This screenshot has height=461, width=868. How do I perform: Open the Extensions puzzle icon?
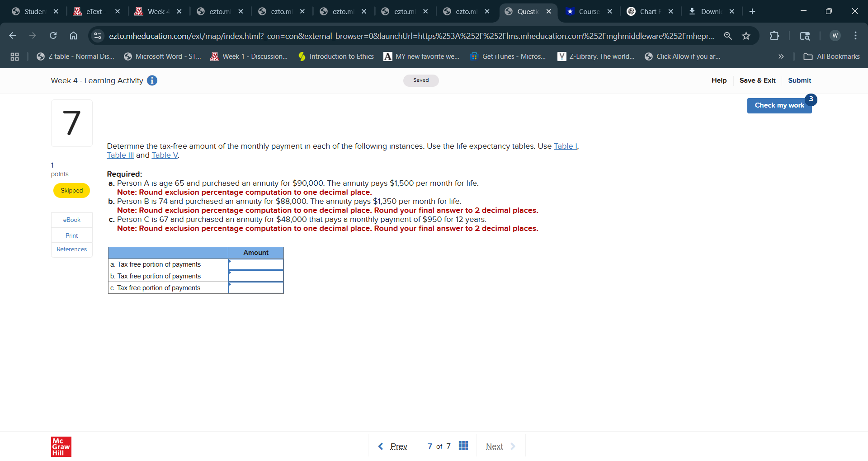click(x=774, y=36)
